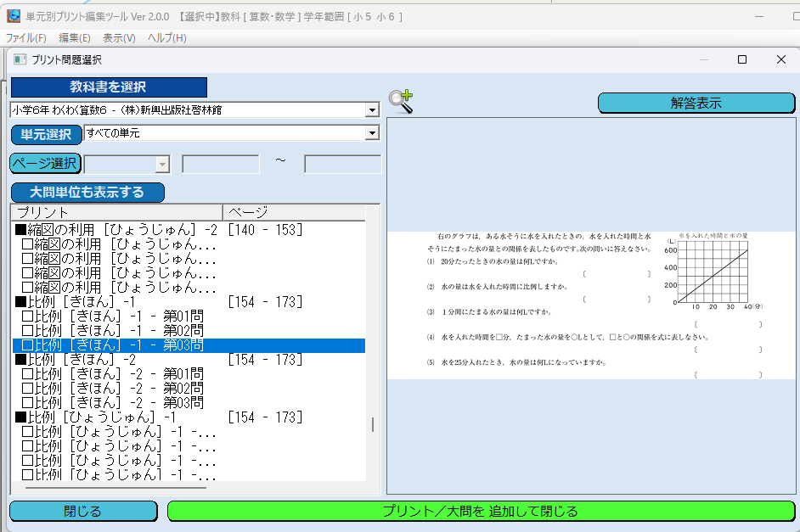
Task: Open the page selection combo box arrow
Action: click(162, 165)
